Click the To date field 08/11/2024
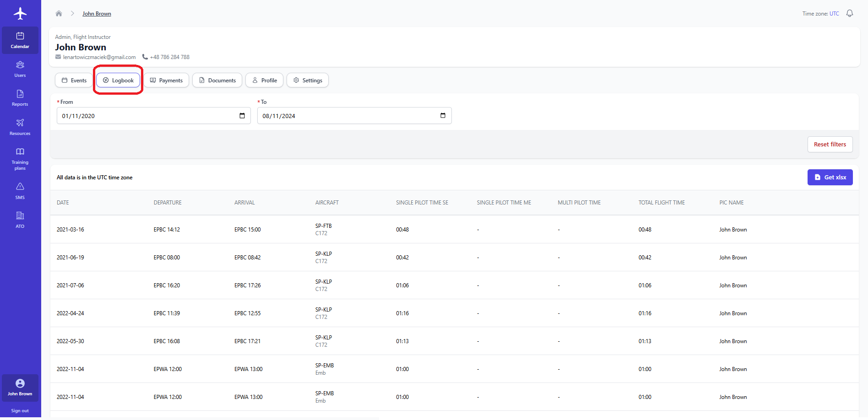This screenshot has width=868, height=420. 354,116
